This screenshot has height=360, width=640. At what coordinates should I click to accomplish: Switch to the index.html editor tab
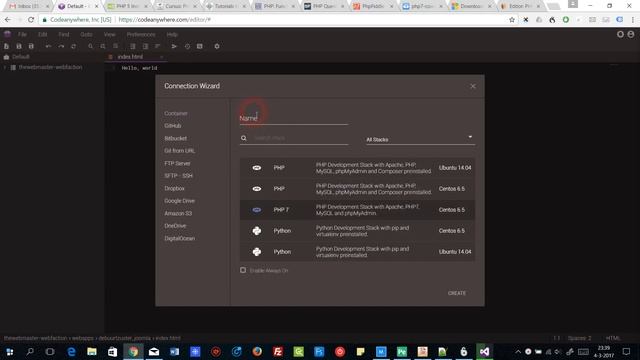[x=130, y=57]
